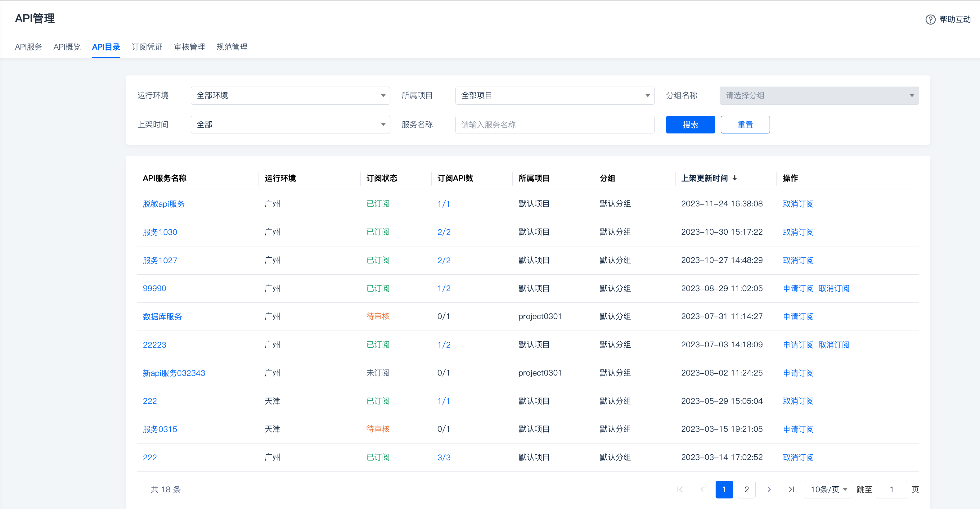The height and width of the screenshot is (509, 980).
Task: Click the 上架更新时间 column header
Action: pyautogui.click(x=704, y=178)
